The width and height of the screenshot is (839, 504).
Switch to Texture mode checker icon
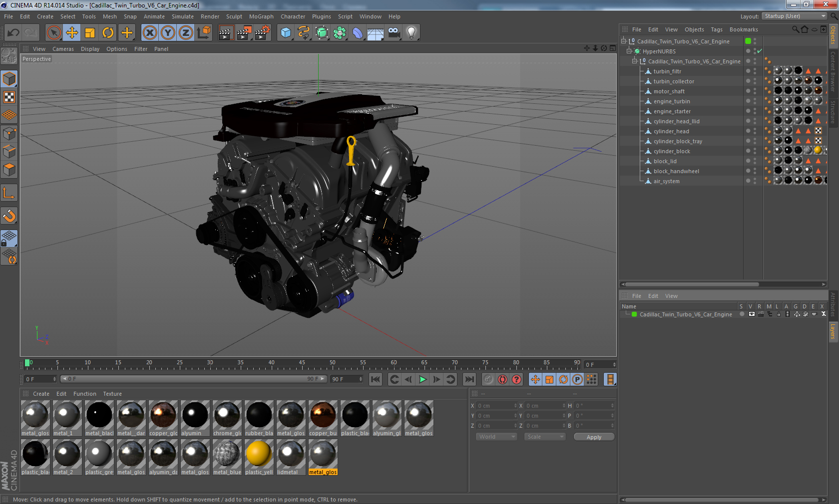pyautogui.click(x=9, y=97)
